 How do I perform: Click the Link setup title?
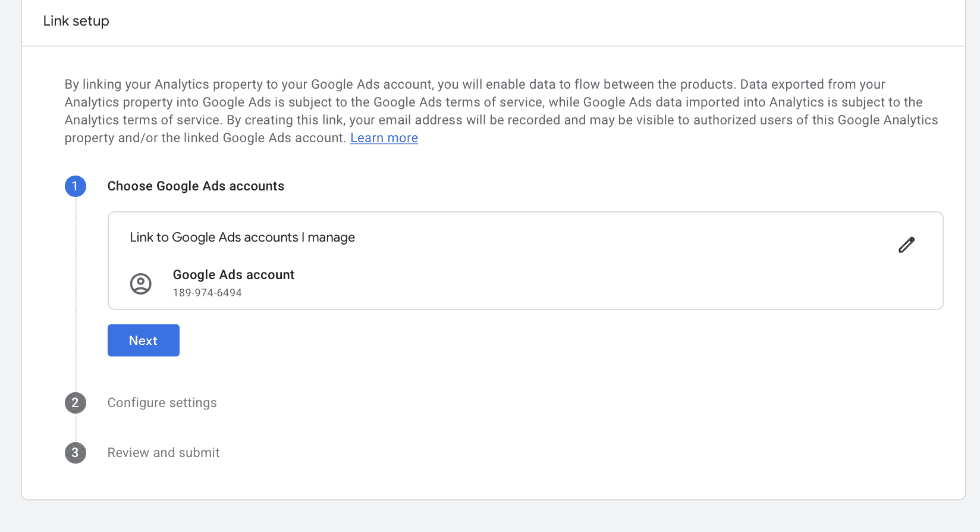click(76, 21)
